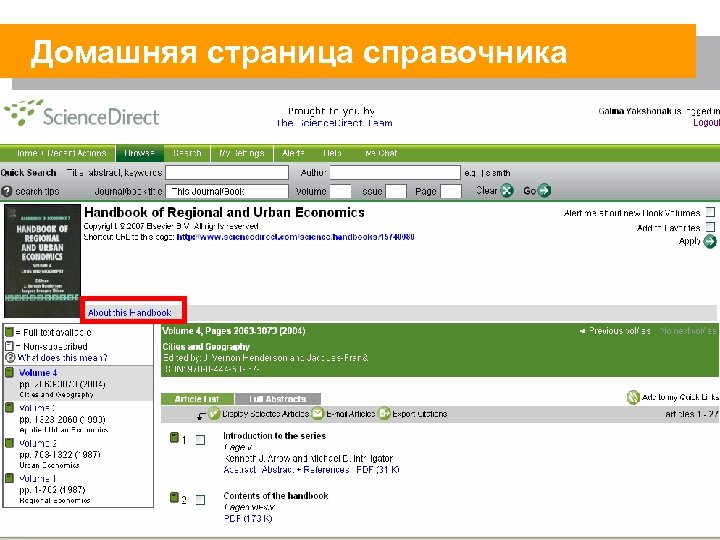Click the Export Citations icon
This screenshot has width=720, height=540.
(384, 413)
